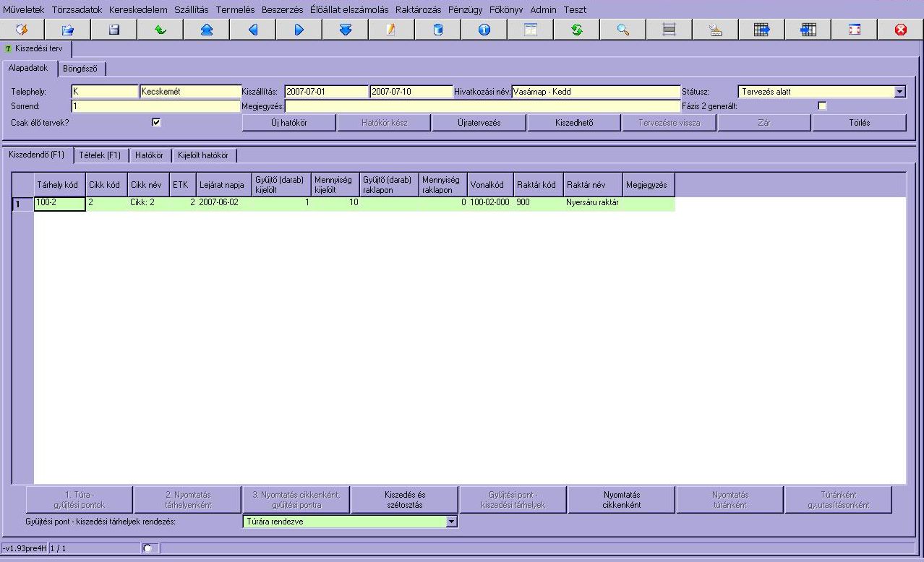924x562 pixels.
Task: Open the Admin menu
Action: [x=544, y=10]
